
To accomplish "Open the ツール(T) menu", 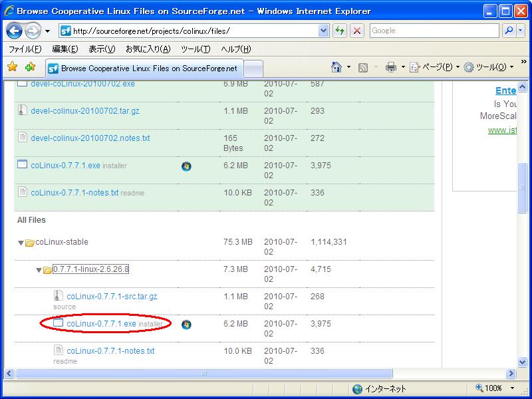I will tap(196, 49).
